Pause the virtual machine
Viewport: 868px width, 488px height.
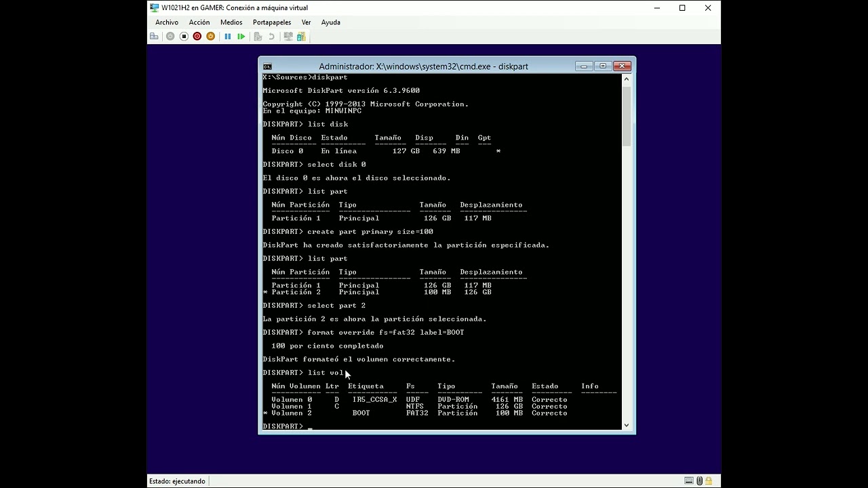[228, 37]
